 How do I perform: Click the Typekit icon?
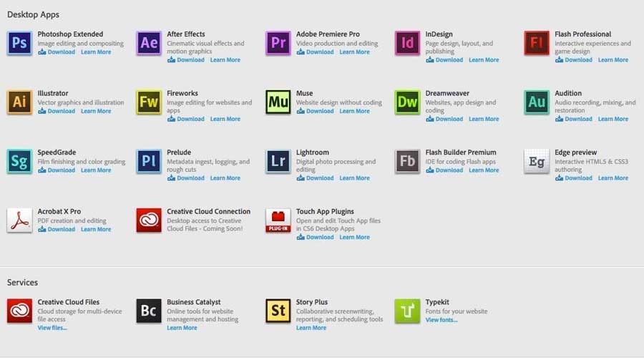point(407,311)
